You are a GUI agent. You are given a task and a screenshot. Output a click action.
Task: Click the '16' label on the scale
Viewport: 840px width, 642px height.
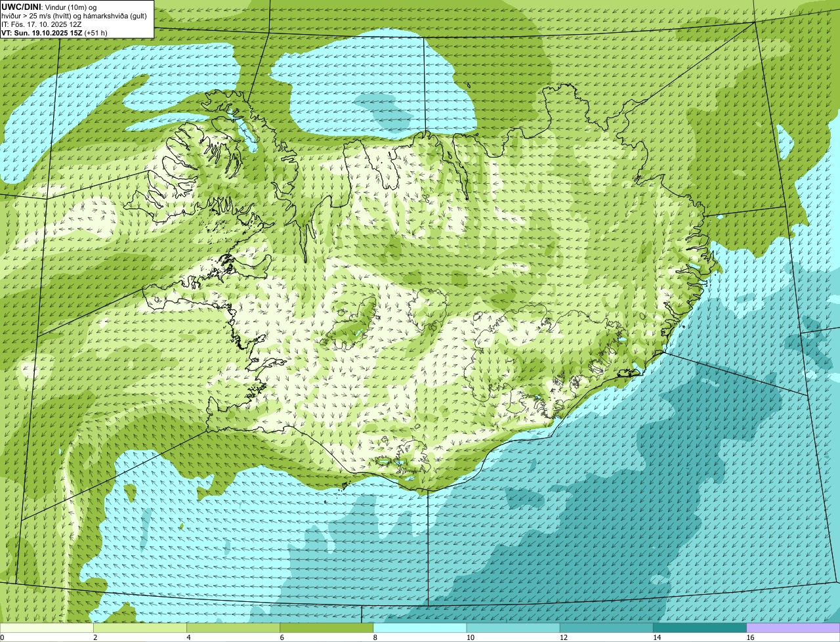[751, 637]
